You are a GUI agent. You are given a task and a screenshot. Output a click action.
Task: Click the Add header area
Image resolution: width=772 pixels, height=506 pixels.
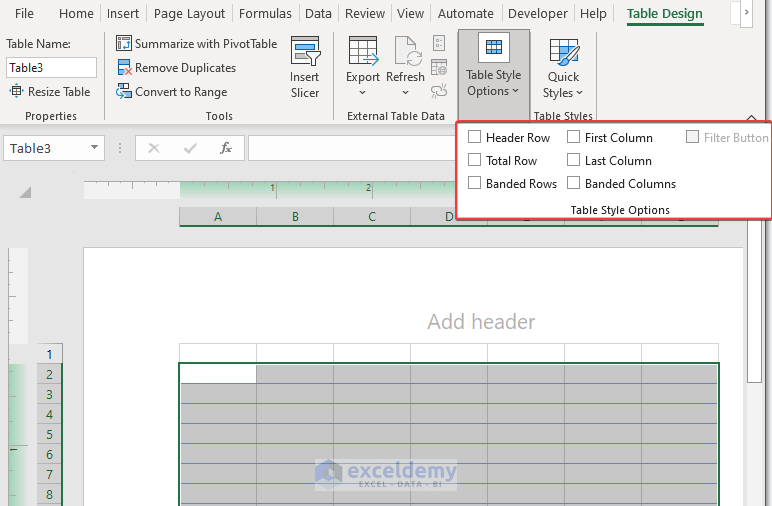tap(481, 321)
